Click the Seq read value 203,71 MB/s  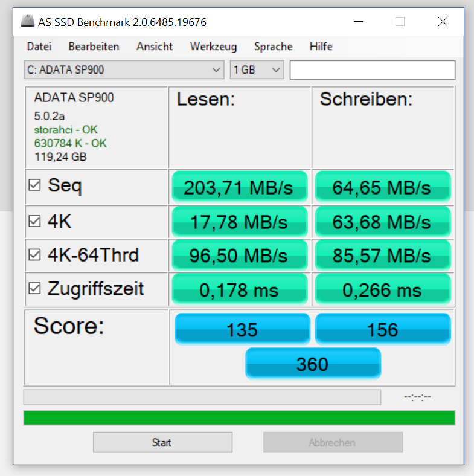(240, 187)
